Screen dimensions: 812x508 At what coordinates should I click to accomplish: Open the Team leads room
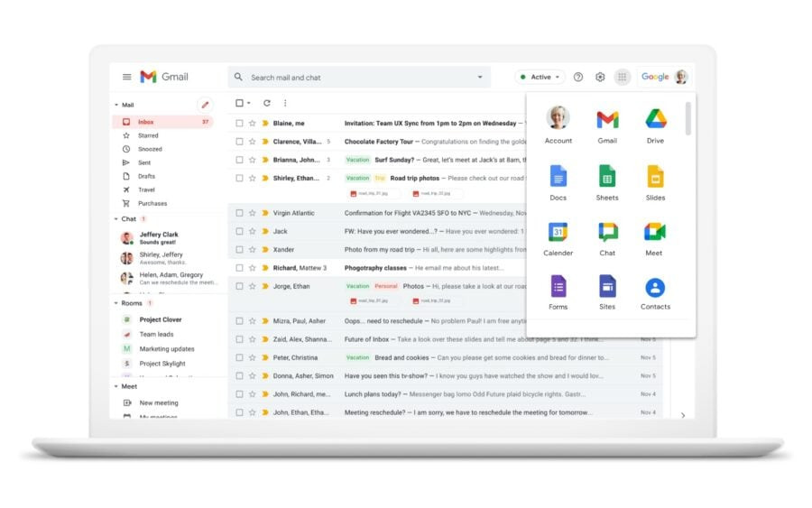(x=156, y=335)
